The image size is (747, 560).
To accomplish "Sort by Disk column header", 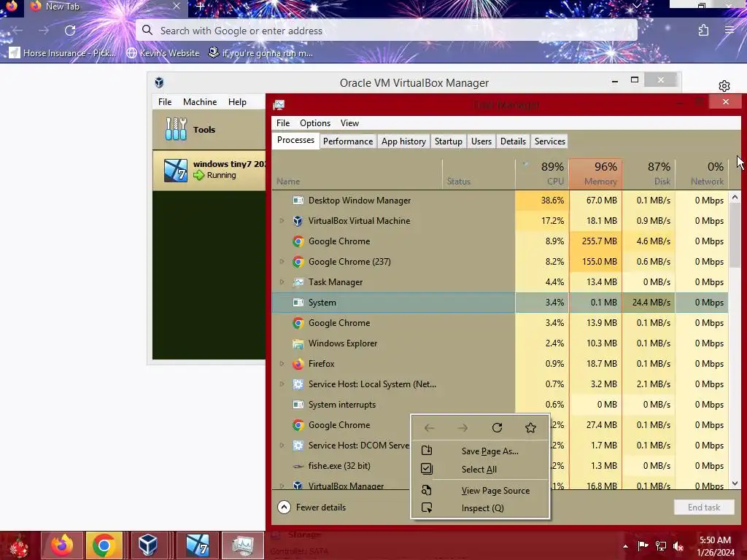I will [x=649, y=173].
